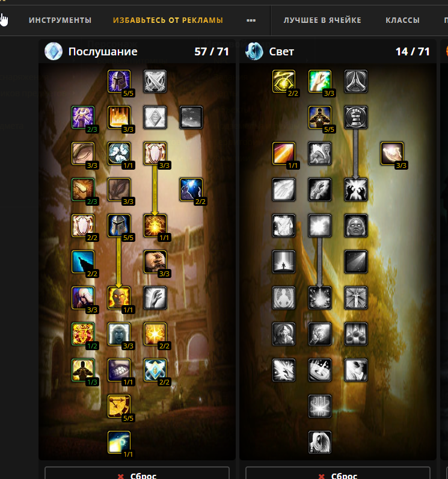This screenshot has width=448, height=479.
Task: Click ИЗБАВЬТЕСЬ ОТ РЕКЛАМЫ link
Action: pyautogui.click(x=168, y=20)
